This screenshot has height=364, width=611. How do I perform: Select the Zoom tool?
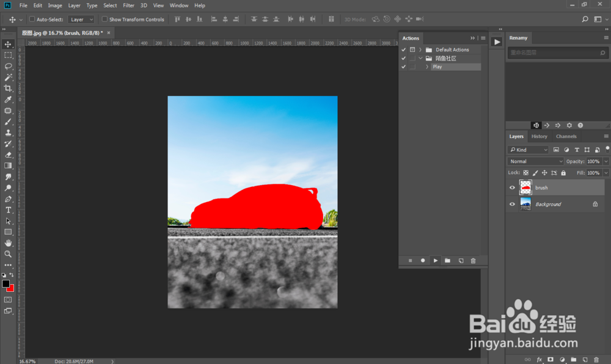[x=8, y=254]
